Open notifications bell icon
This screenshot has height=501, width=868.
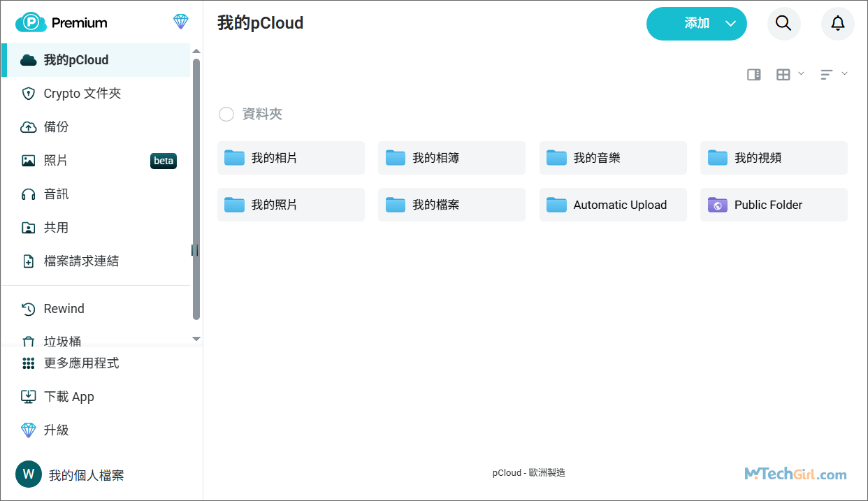pos(837,24)
